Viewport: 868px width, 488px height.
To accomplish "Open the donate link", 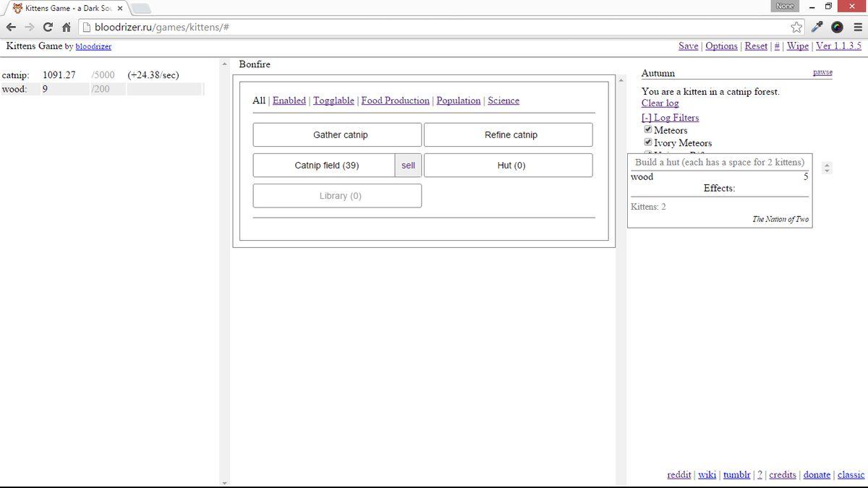I will tap(817, 474).
